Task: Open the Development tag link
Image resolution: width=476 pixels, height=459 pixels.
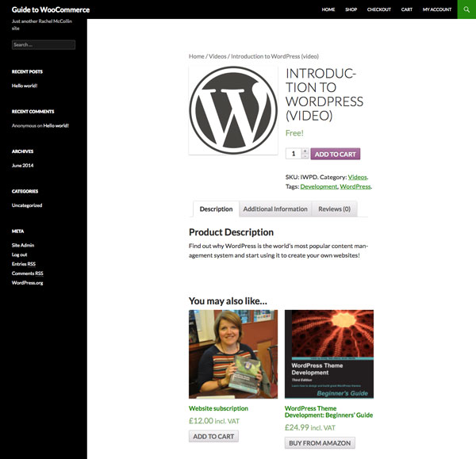Action: (318, 186)
